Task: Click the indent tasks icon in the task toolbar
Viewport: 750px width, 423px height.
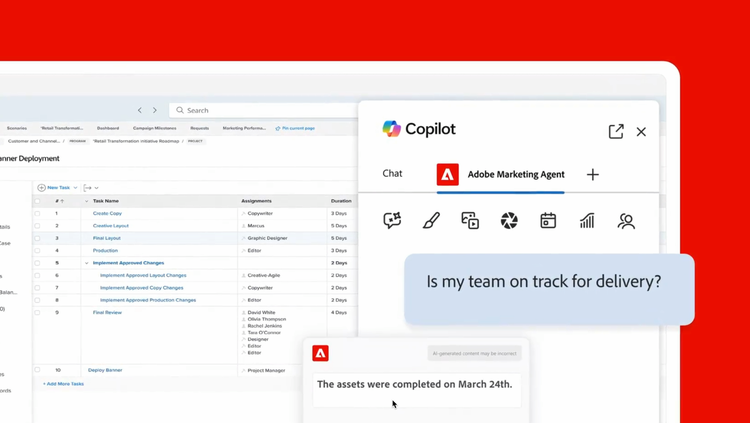Action: click(x=88, y=188)
